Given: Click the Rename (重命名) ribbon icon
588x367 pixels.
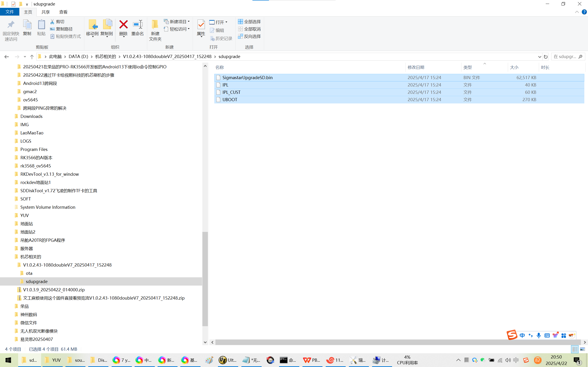Looking at the screenshot, I should (x=138, y=25).
